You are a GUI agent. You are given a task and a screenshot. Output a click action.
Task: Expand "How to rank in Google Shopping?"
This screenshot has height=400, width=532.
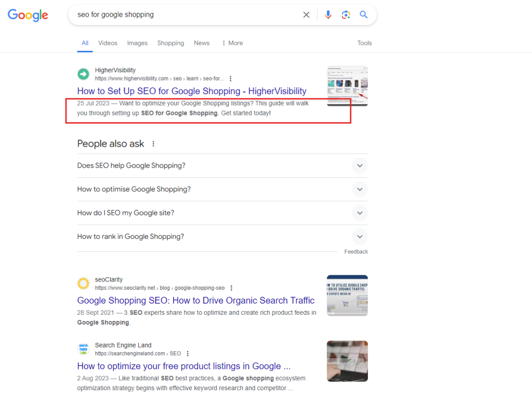click(x=360, y=237)
